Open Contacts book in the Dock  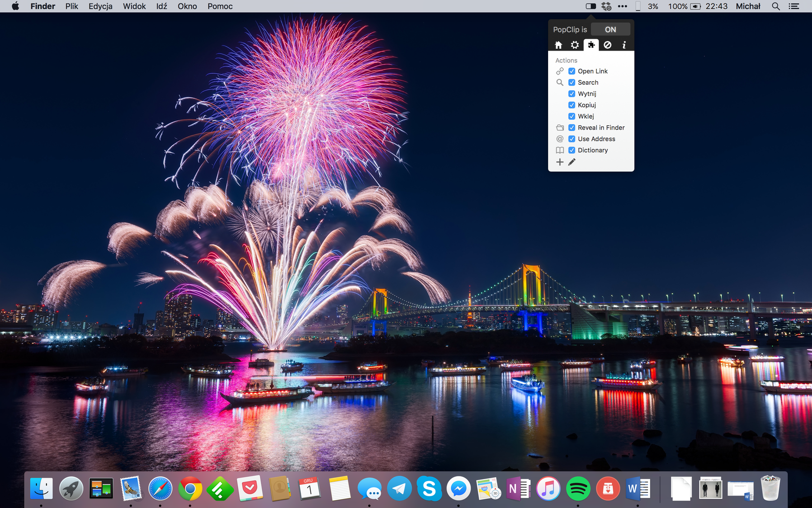(279, 489)
